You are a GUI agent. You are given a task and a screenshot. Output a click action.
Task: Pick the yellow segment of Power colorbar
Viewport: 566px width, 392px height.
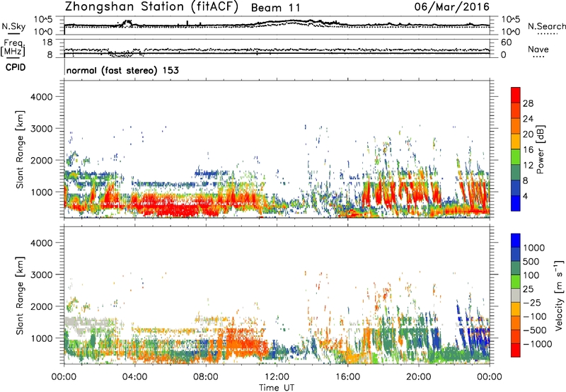pos(516,142)
